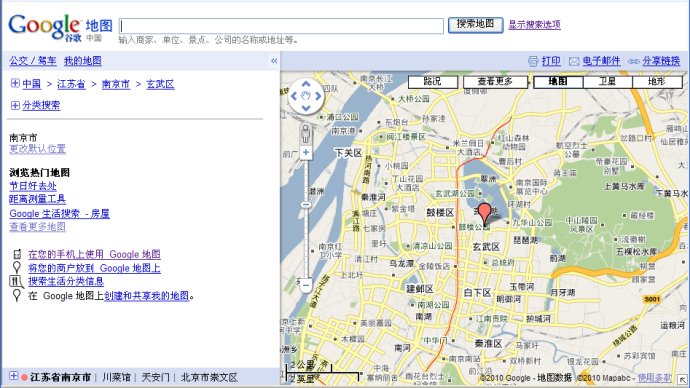Screen dimensions: 690x388
Task: Click the phone icon beside 在您的手机上使用
Action: click(17, 254)
